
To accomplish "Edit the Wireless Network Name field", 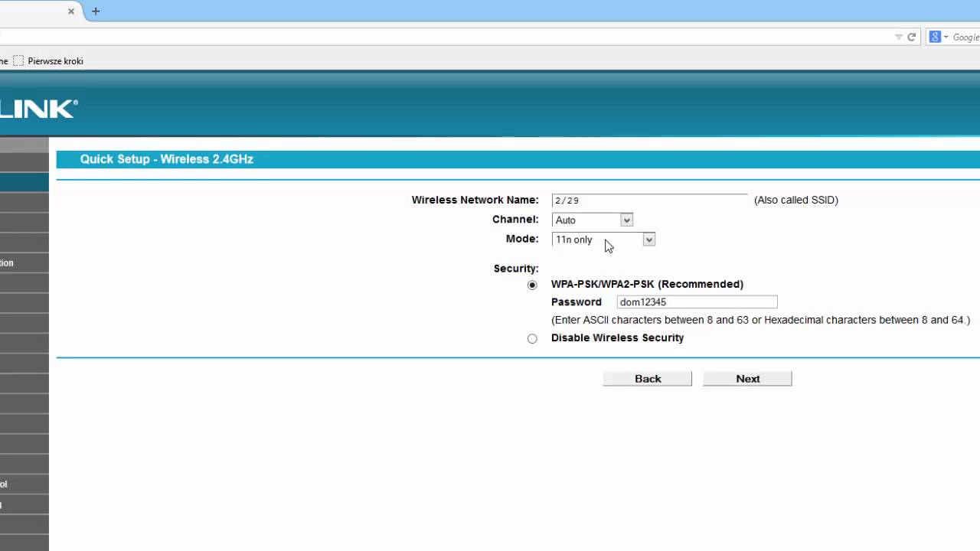I will [x=649, y=201].
